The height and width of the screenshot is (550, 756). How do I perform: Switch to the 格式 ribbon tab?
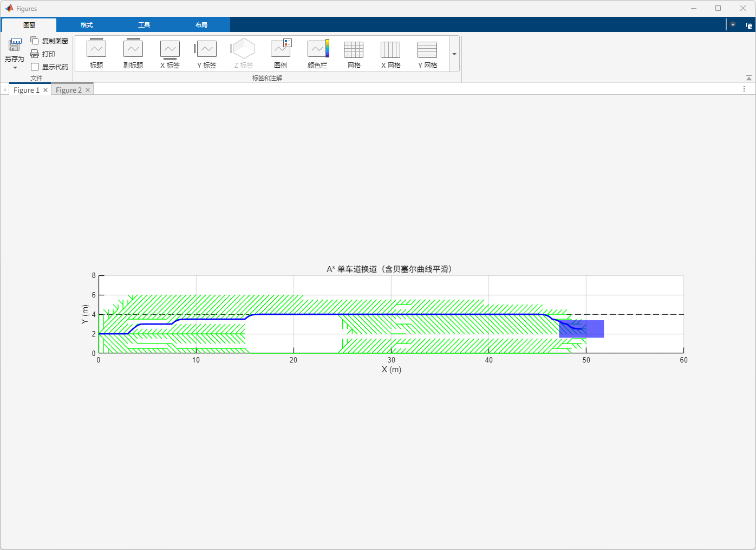point(87,25)
